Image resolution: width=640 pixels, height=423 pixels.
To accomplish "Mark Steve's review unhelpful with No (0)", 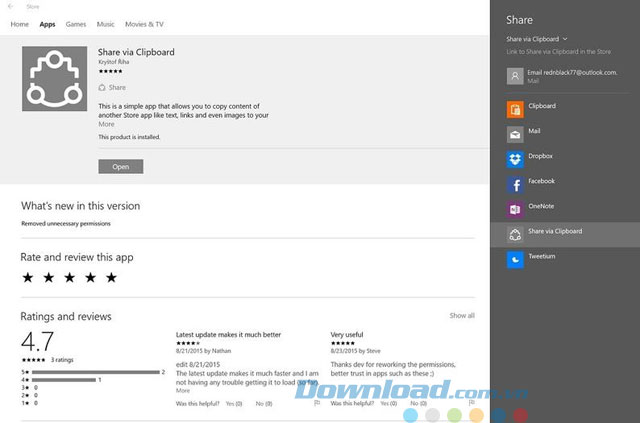I will pyautogui.click(x=418, y=403).
